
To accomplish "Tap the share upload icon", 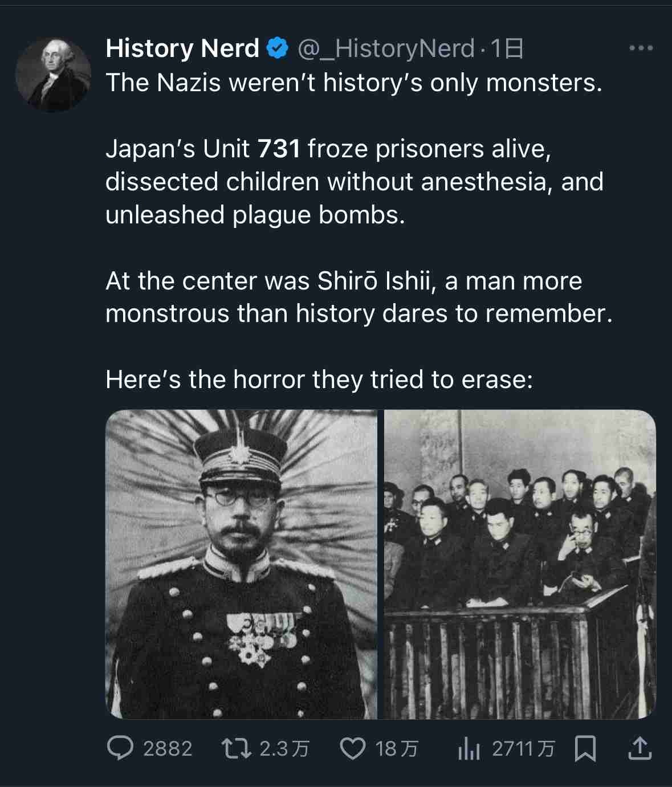I will pyautogui.click(x=640, y=748).
